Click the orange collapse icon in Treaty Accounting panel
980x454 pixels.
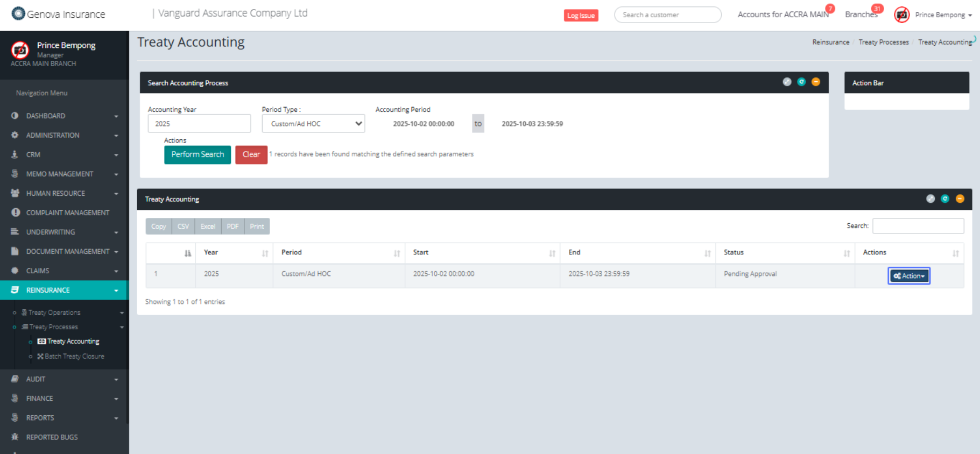[x=960, y=198]
